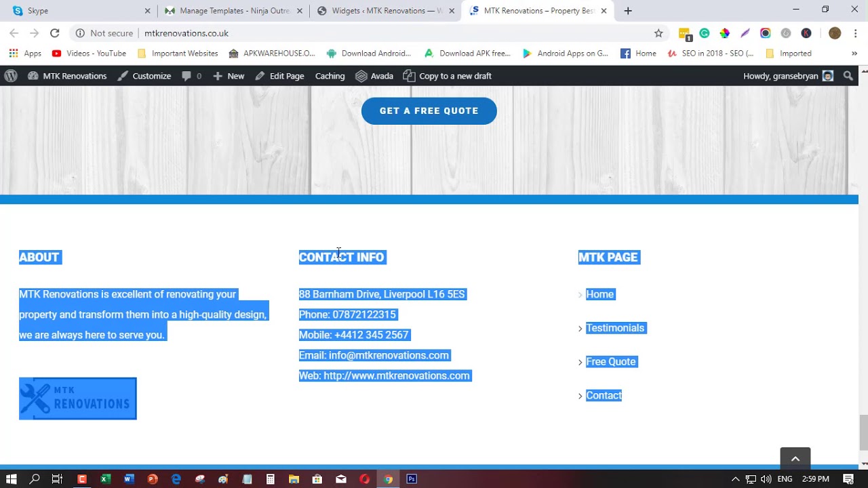Open the New content menu in admin bar
The image size is (868, 488).
click(x=229, y=76)
